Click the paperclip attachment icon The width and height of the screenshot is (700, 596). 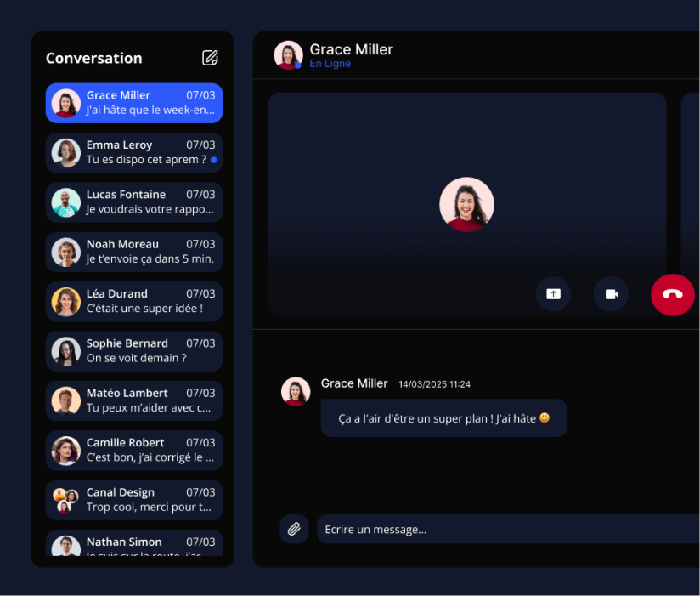[x=294, y=529]
